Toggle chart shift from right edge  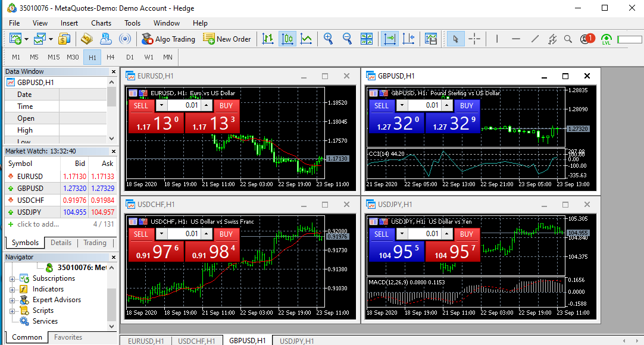click(408, 39)
